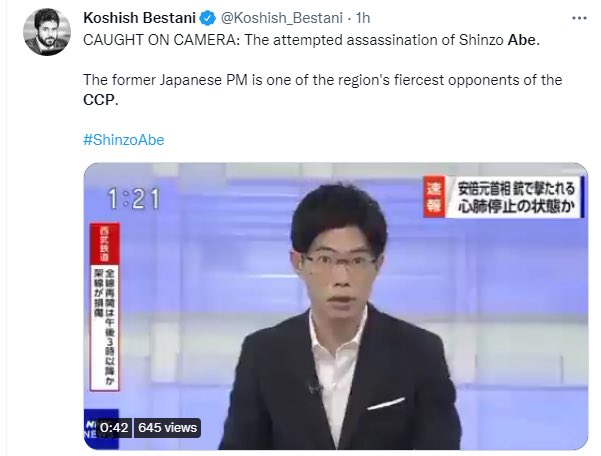Click the 645 views counter
Viewport: 601px width, 456px height.
[167, 428]
